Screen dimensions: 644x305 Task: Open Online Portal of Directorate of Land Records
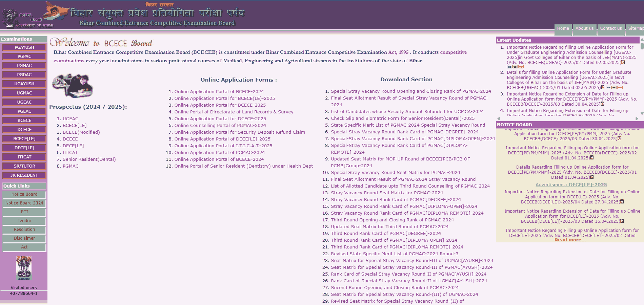coord(234,112)
